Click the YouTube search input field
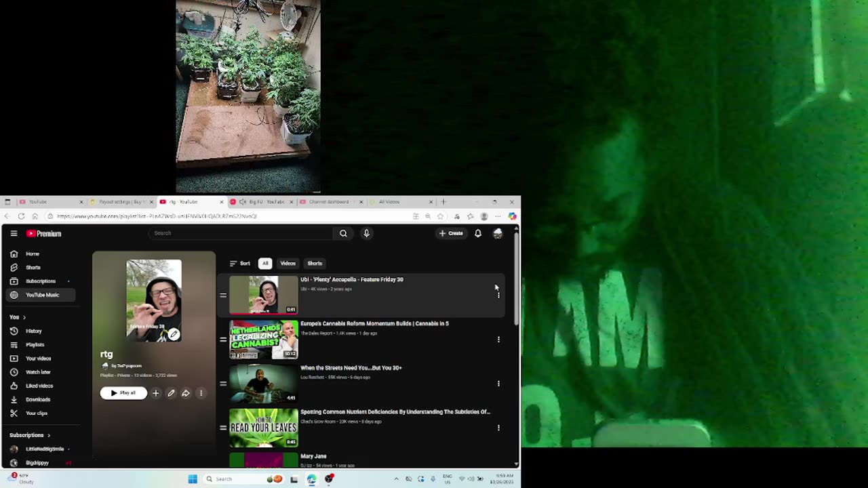Viewport: 868px width, 488px height. coord(241,233)
